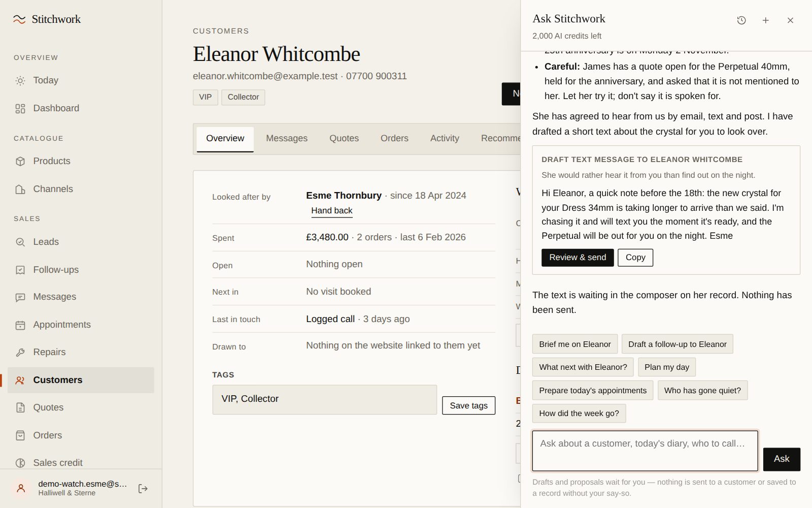The width and height of the screenshot is (812, 508).
Task: Switch to the Quotes tab
Action: click(344, 138)
